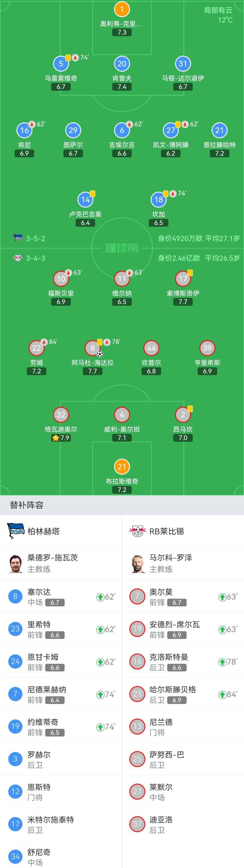Tap the 3-5-2 formation label
Screen dimensions: 244x868
(x=36, y=239)
